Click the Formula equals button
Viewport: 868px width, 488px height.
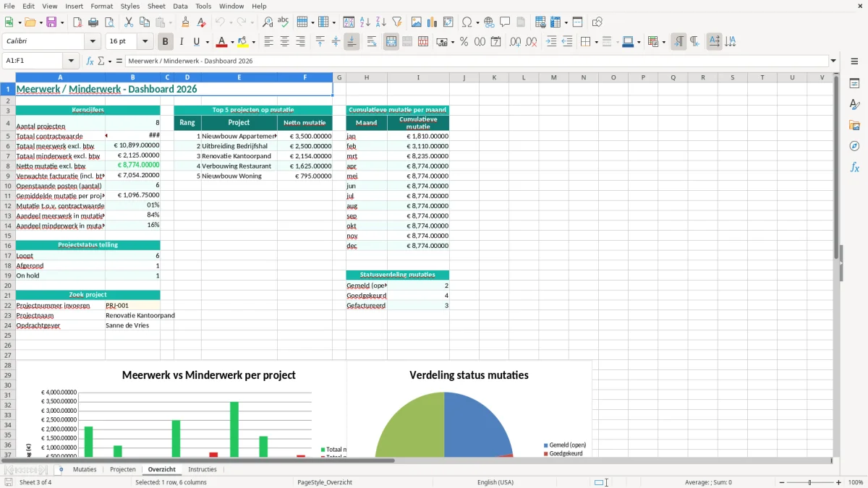point(119,61)
